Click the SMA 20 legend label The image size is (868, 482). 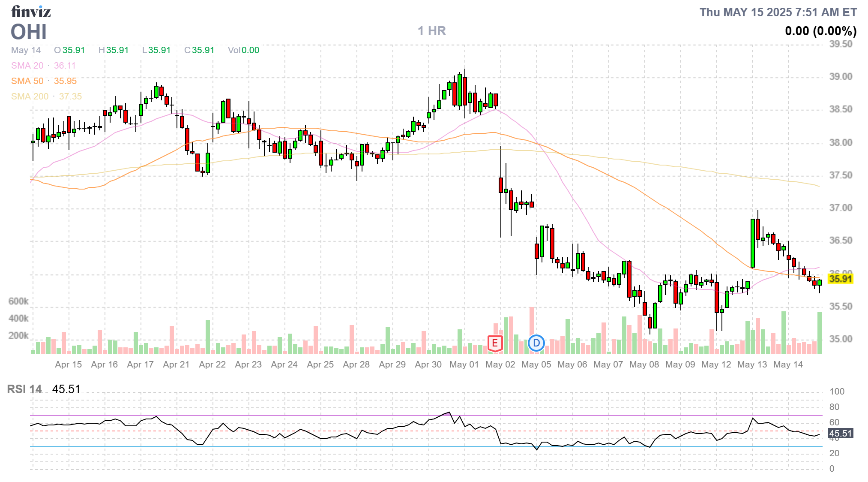click(x=27, y=66)
